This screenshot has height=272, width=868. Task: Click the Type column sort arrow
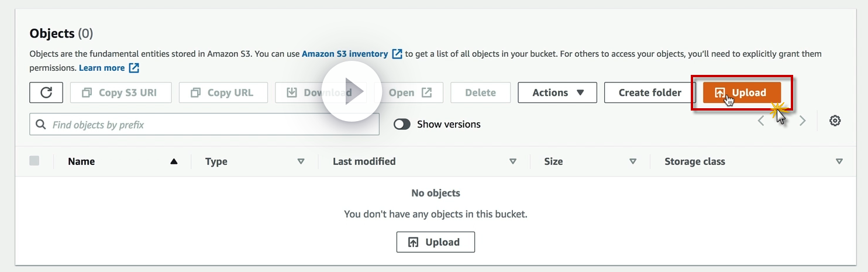tap(301, 161)
